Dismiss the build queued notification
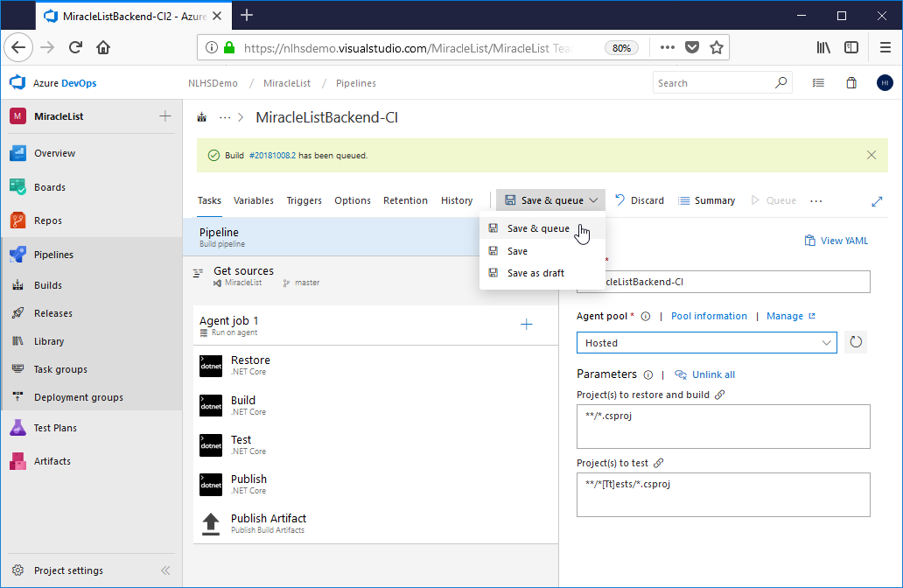 tap(871, 155)
